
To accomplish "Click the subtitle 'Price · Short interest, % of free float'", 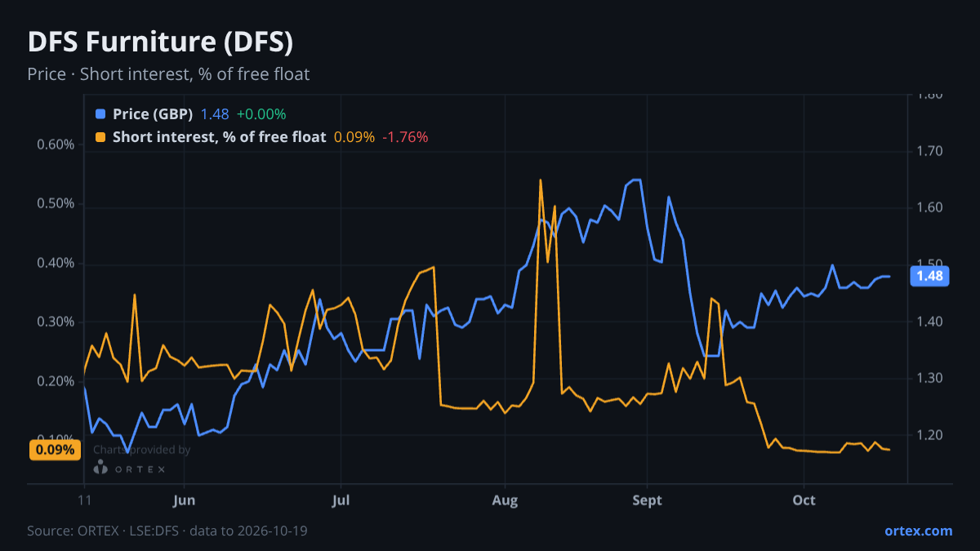I will (168, 74).
